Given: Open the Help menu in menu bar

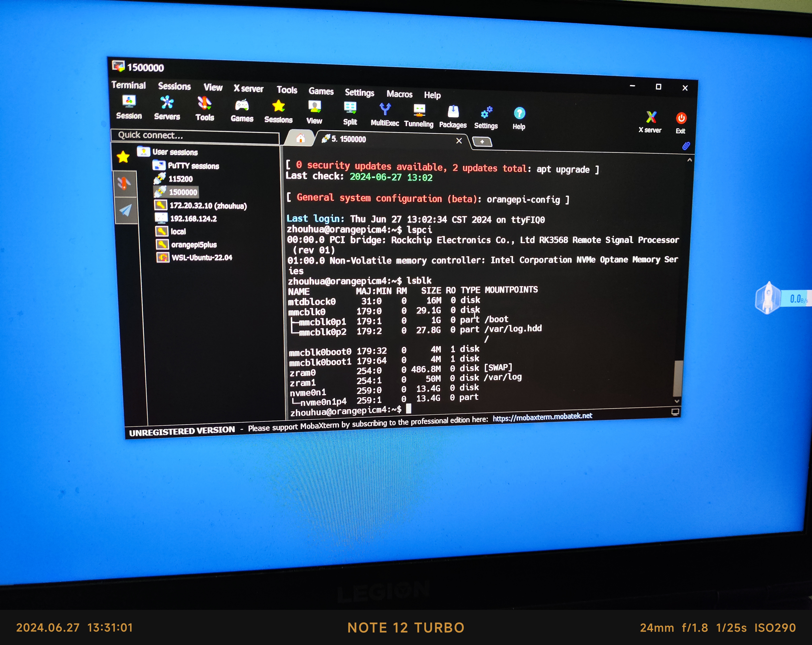Looking at the screenshot, I should pos(432,95).
